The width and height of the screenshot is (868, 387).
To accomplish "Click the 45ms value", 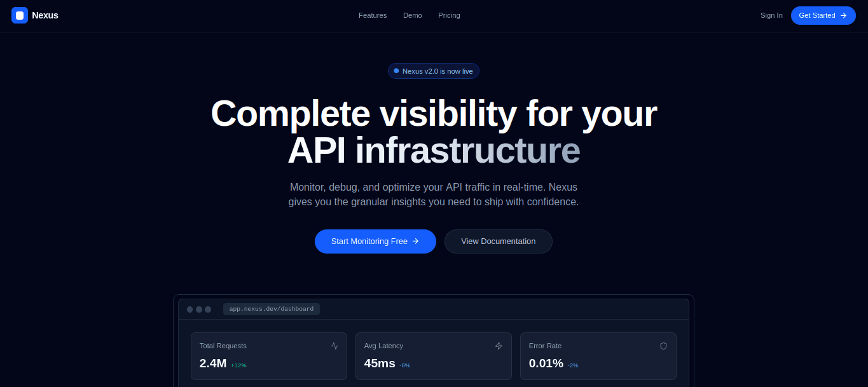I will [380, 363].
